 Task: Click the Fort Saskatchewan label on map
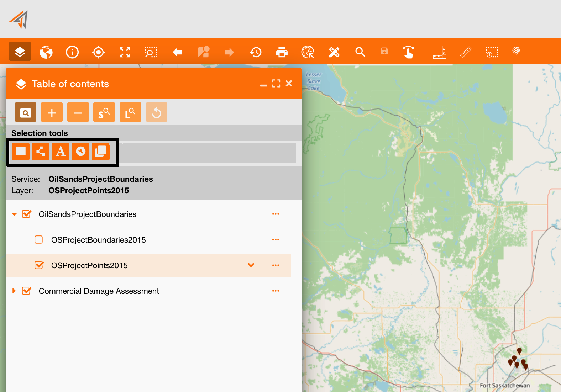click(x=505, y=385)
